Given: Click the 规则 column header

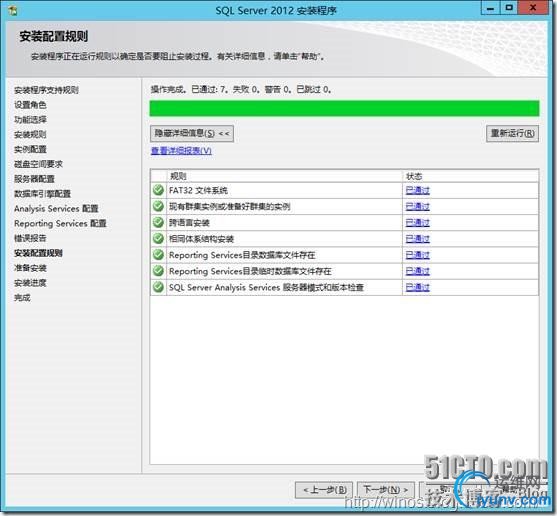Looking at the screenshot, I should 284,176.
